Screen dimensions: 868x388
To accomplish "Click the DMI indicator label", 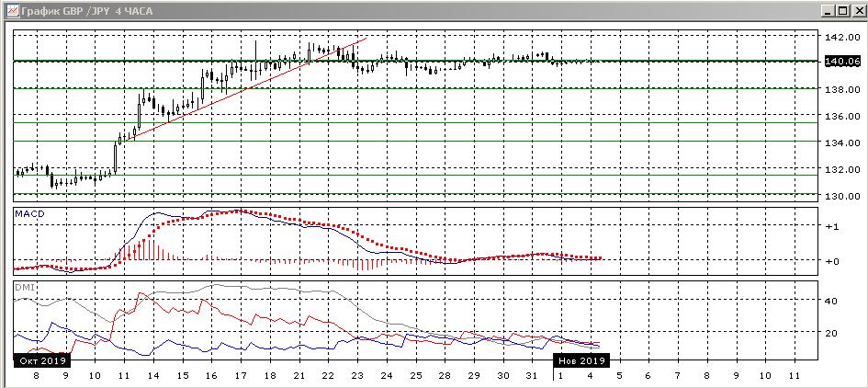I will pyautogui.click(x=25, y=287).
